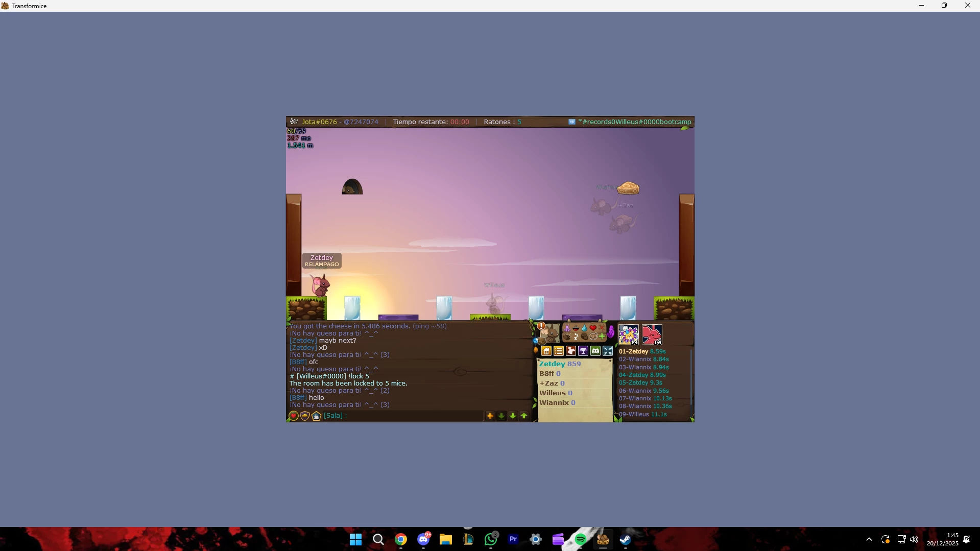Click the map code @7247074
The image size is (980, 551).
pos(361,122)
